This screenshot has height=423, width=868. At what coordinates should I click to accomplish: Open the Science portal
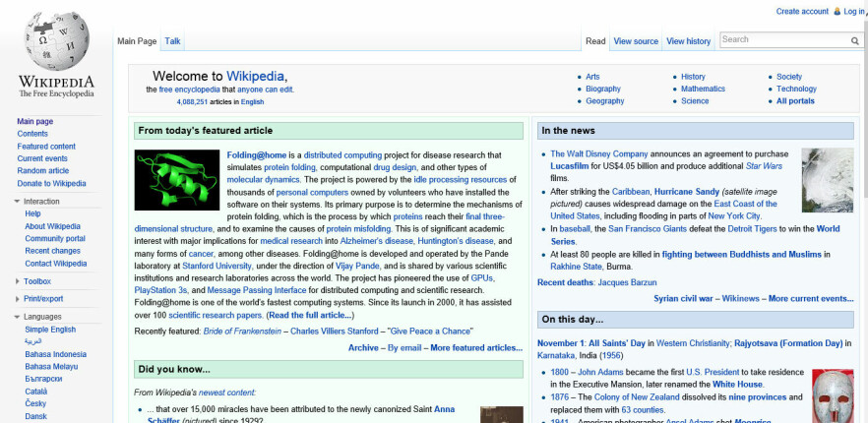[695, 100]
